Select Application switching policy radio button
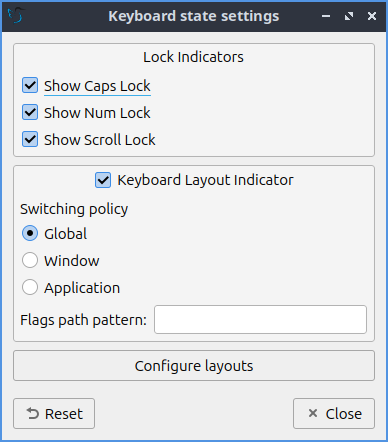Viewport: 388px width, 442px height. [x=30, y=287]
